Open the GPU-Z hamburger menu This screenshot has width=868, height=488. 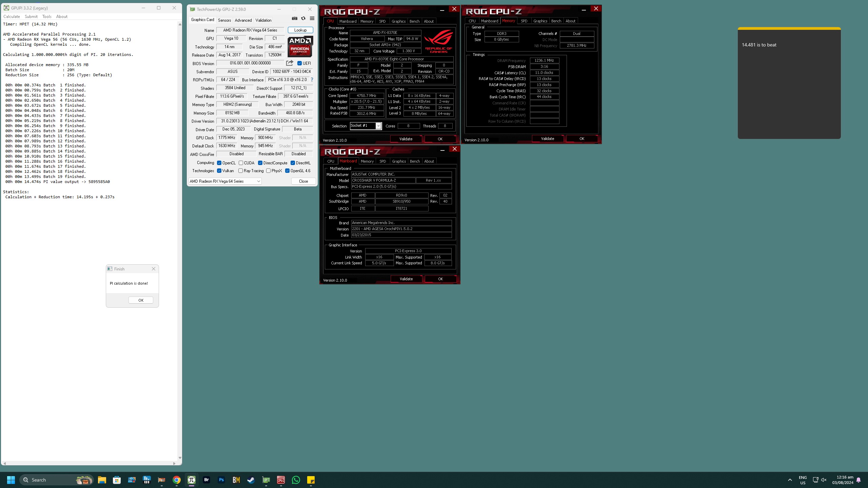click(312, 19)
